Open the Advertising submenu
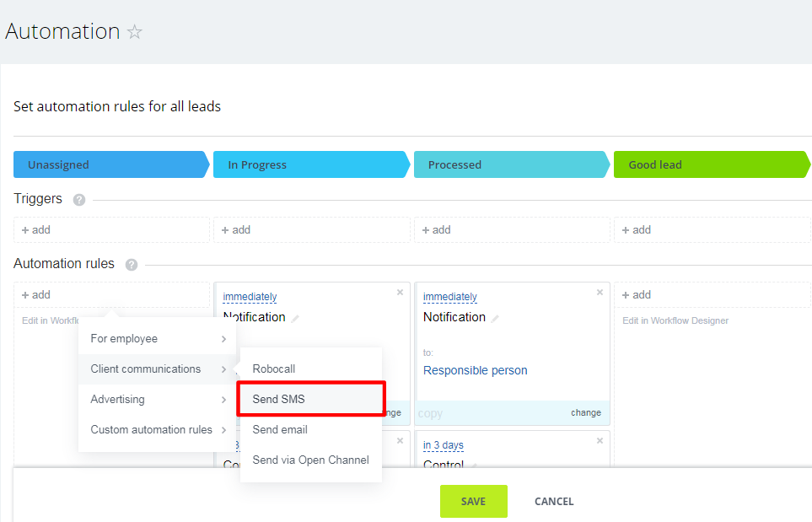 [x=158, y=400]
